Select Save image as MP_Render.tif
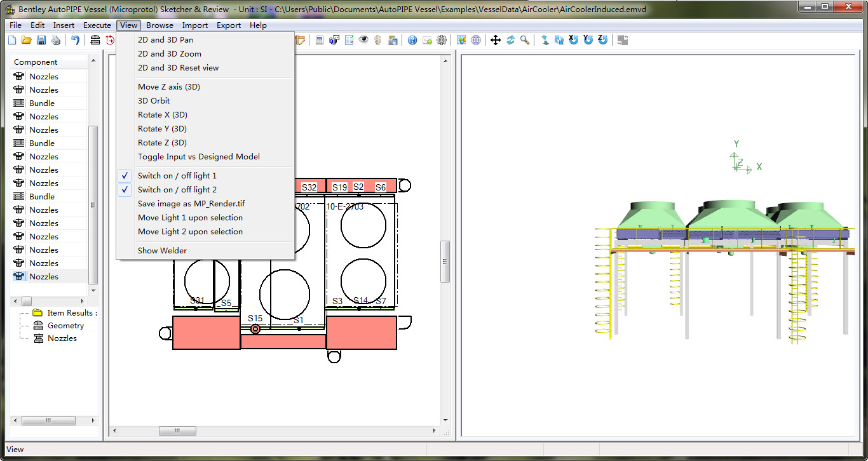This screenshot has width=868, height=461. [205, 204]
